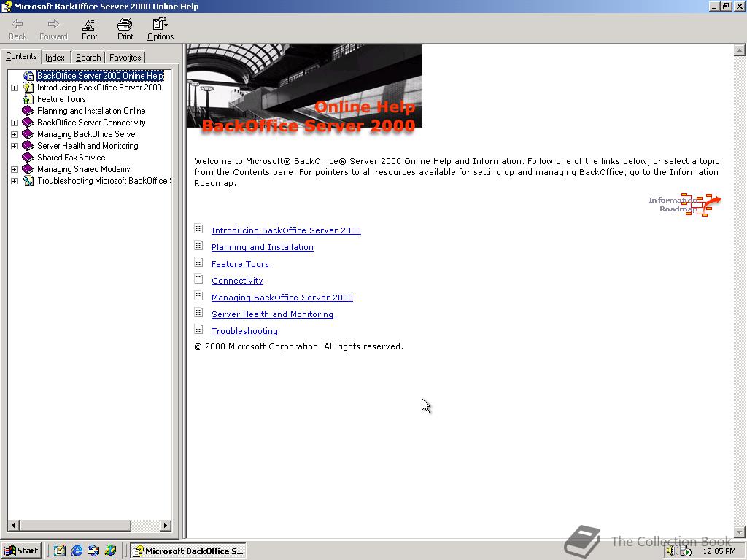Click contents pane left scroll arrow
The width and height of the screenshot is (747, 560).
[13, 526]
